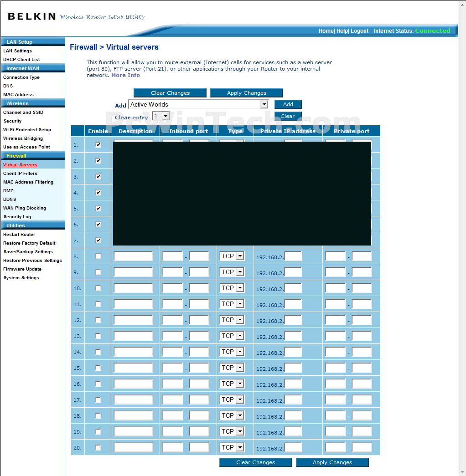Click Clear Changes below row 20
The width and height of the screenshot is (466, 476).
click(256, 462)
